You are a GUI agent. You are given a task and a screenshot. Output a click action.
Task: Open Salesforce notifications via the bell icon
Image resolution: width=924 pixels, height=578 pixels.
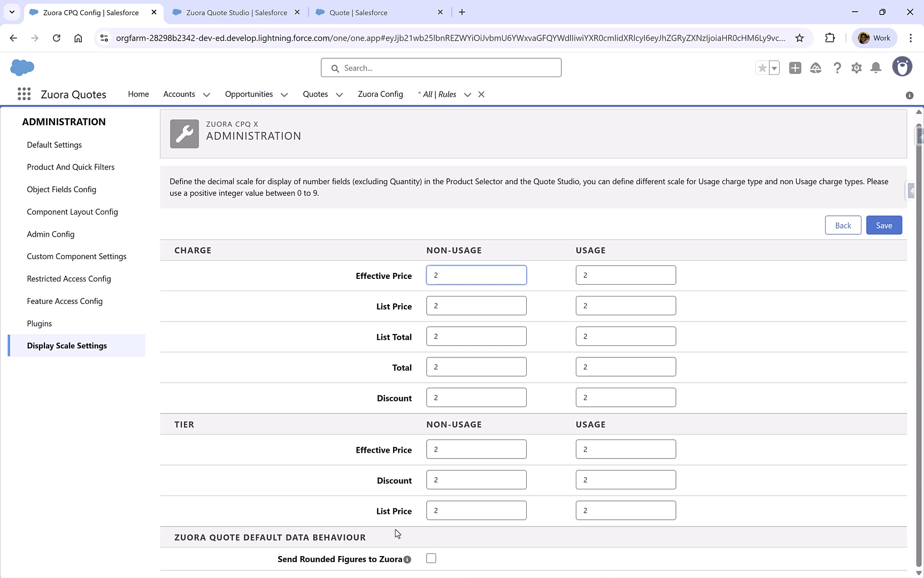[x=876, y=68]
